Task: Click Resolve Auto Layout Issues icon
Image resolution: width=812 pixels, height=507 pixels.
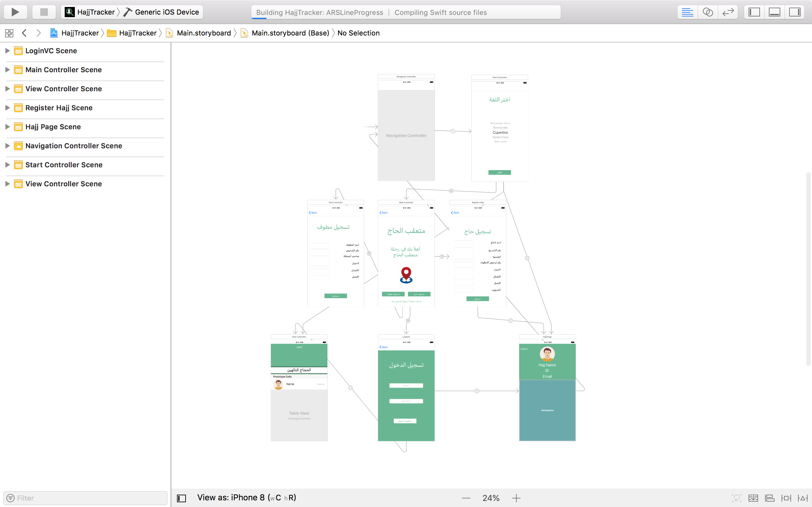Action: 802,498
